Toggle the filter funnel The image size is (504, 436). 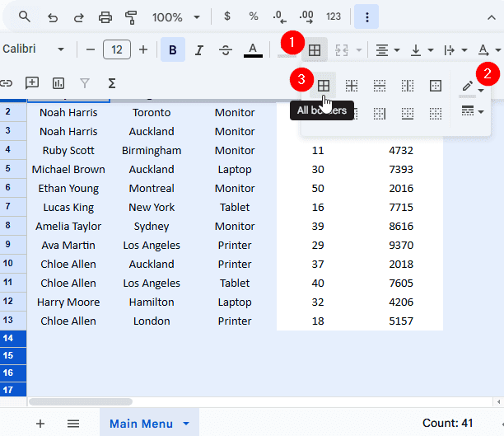(x=85, y=83)
